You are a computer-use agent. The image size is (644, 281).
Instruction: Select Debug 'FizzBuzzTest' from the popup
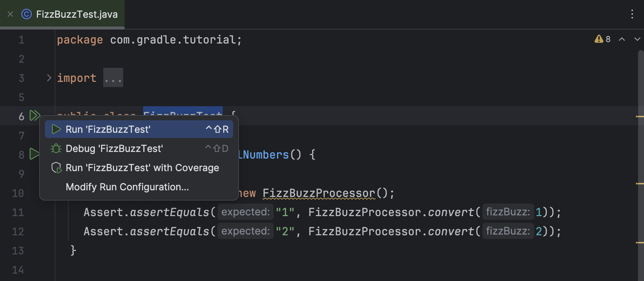(x=114, y=148)
